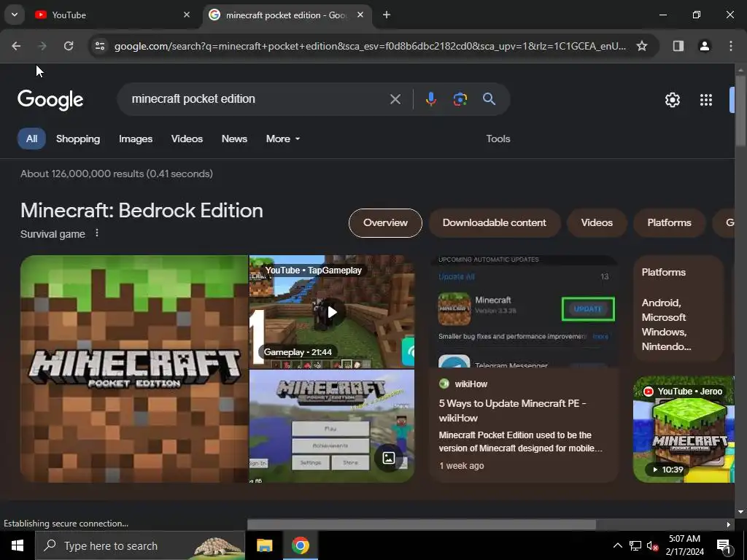This screenshot has width=747, height=560.
Task: Select the Platforms chip
Action: [x=669, y=223]
